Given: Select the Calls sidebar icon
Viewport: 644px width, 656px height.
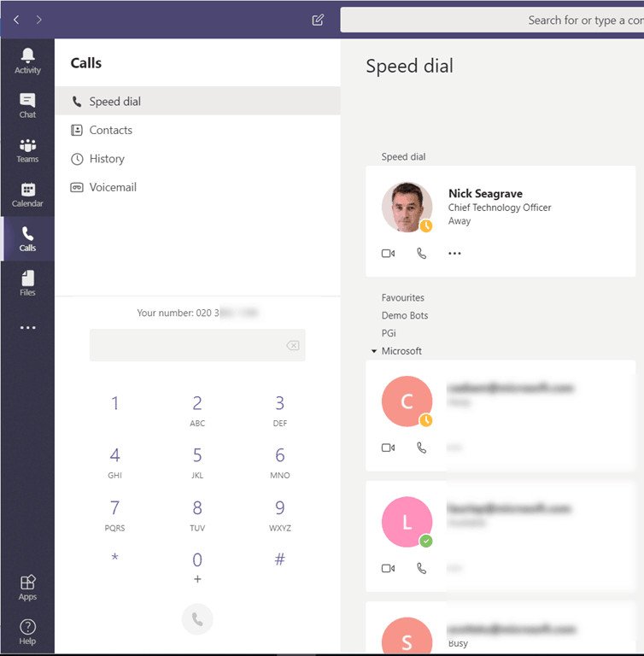Looking at the screenshot, I should click(27, 239).
